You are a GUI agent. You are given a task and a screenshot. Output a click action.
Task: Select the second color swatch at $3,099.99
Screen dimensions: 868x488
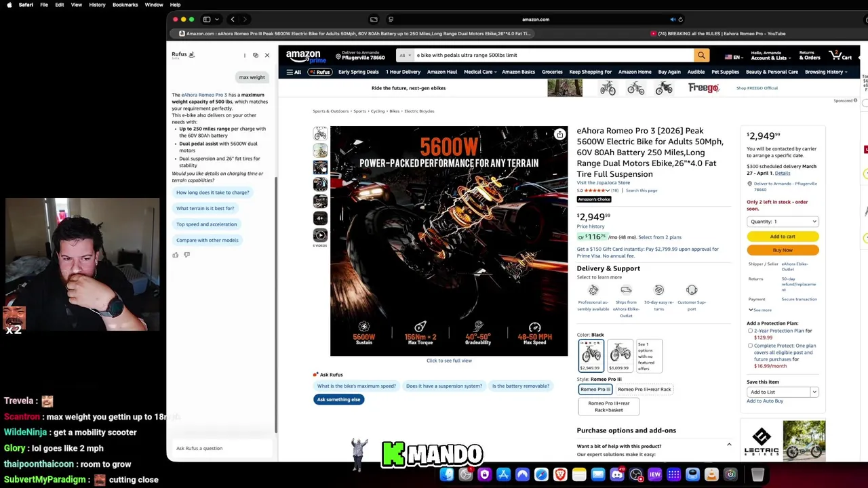click(620, 356)
